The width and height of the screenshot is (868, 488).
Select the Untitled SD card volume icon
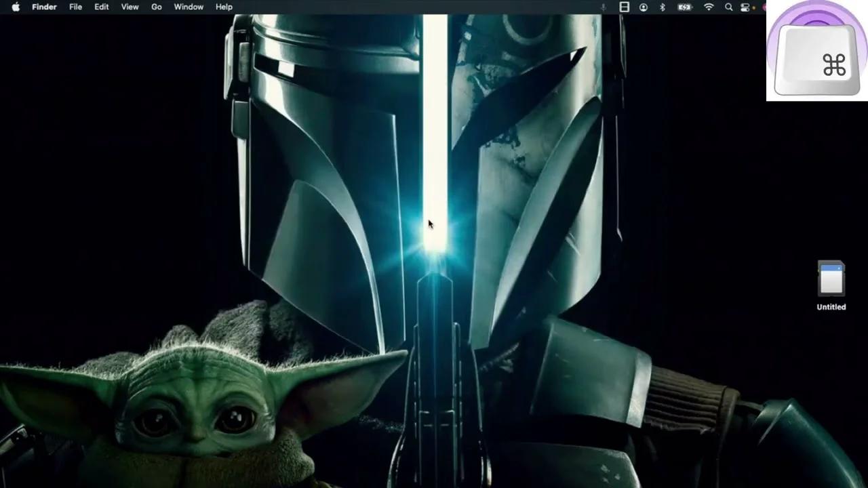pos(831,279)
